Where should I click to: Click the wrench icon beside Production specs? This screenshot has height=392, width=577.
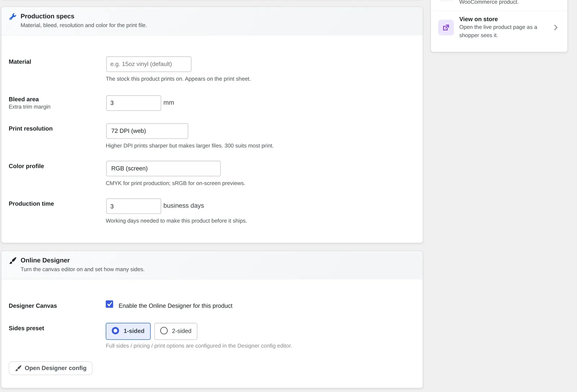point(13,17)
